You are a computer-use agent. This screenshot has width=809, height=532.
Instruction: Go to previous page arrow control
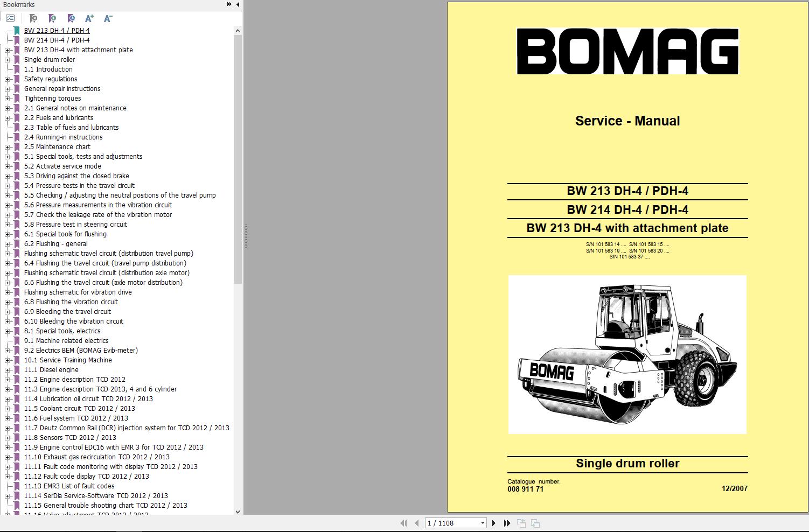click(x=416, y=522)
